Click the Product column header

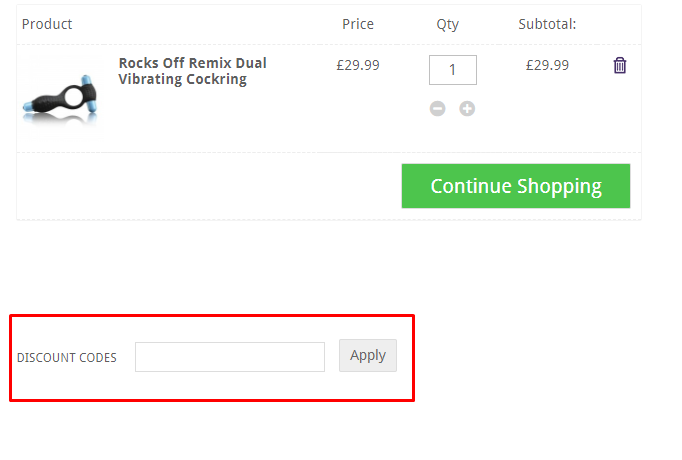47,24
